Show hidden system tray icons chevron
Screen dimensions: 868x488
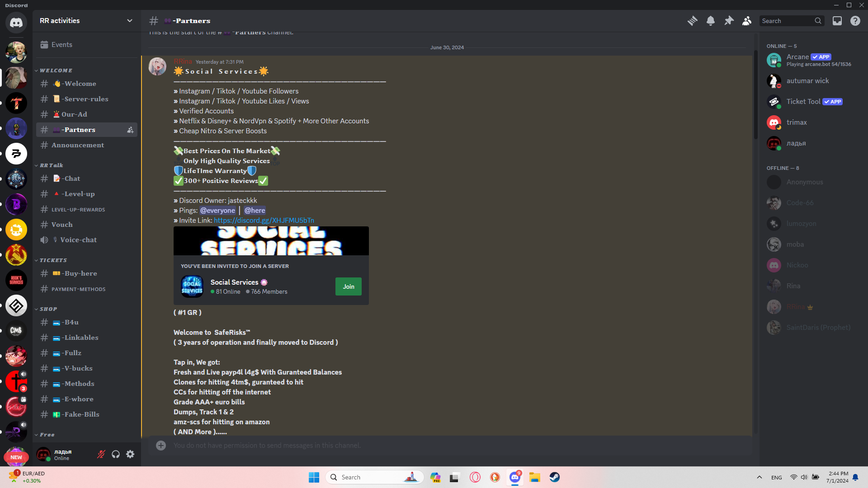coord(759,477)
